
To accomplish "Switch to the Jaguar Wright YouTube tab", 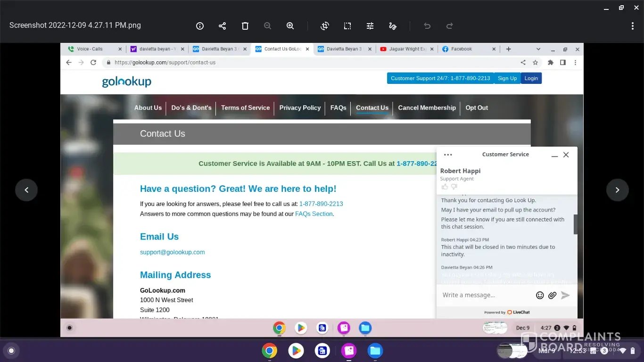I will point(407,49).
